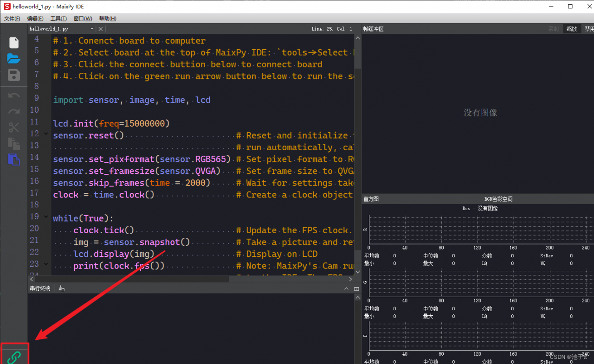Viewport: 594px width, 364px height.
Task: Click the sensor.set_pixformat(sensor.RGB565) code
Action: (x=142, y=159)
